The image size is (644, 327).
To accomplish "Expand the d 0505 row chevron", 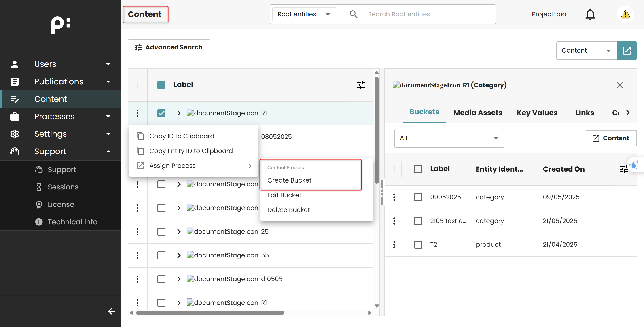I will tap(178, 279).
